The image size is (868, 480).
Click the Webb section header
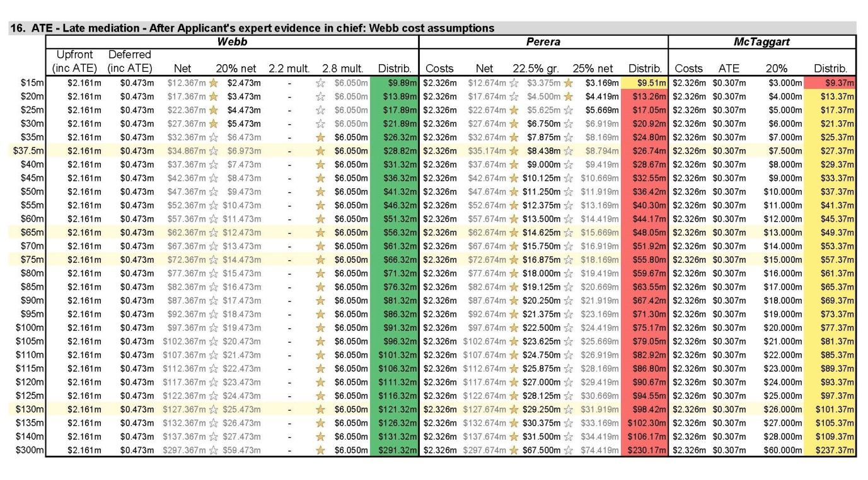232,42
